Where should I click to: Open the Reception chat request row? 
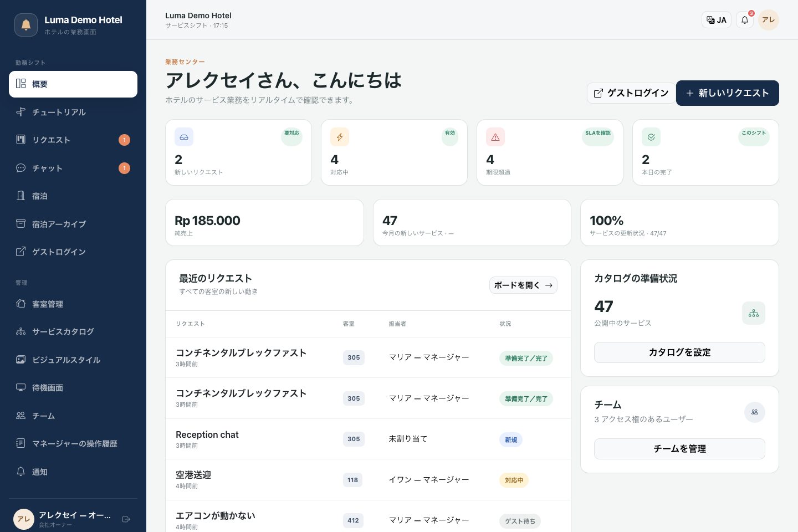[368, 439]
